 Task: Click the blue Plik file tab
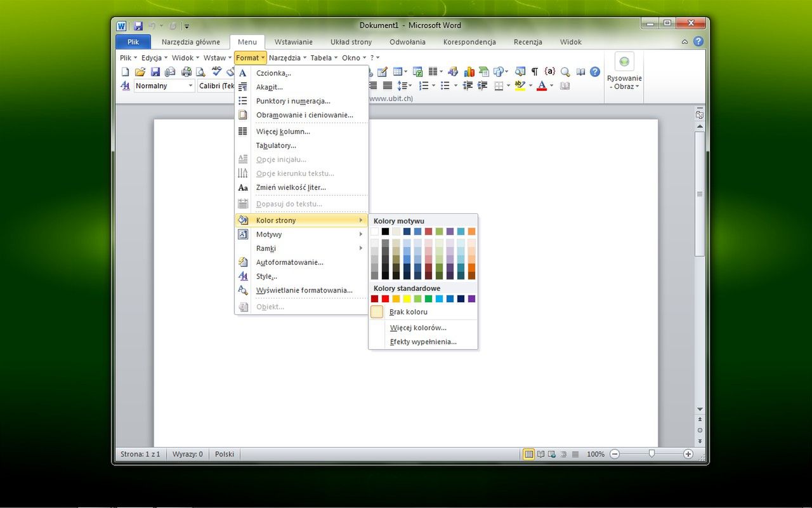[x=133, y=42]
